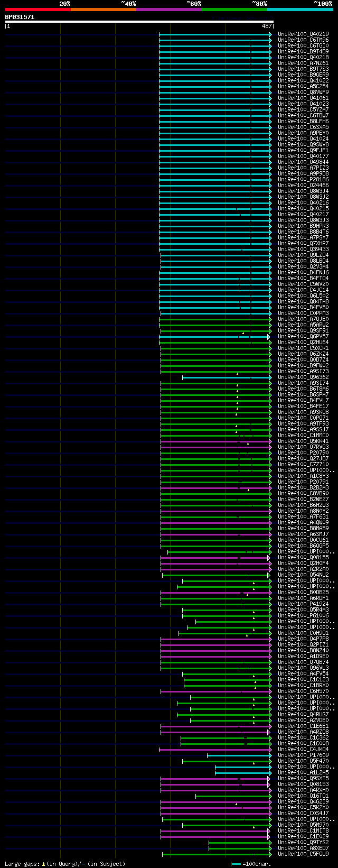Select the label UniRef100_Q7RVG3

pos(303,447)
